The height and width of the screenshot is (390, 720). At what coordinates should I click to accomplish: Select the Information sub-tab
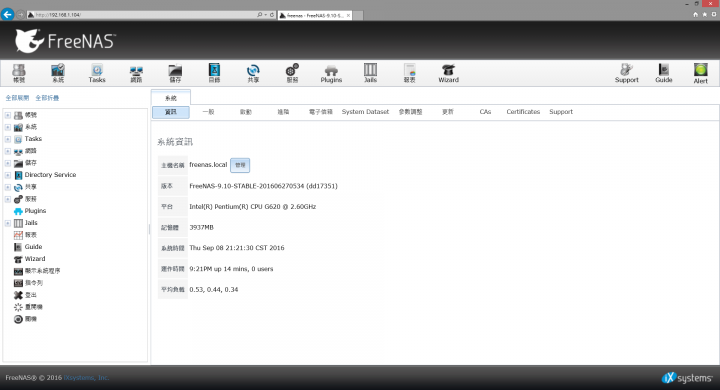171,112
